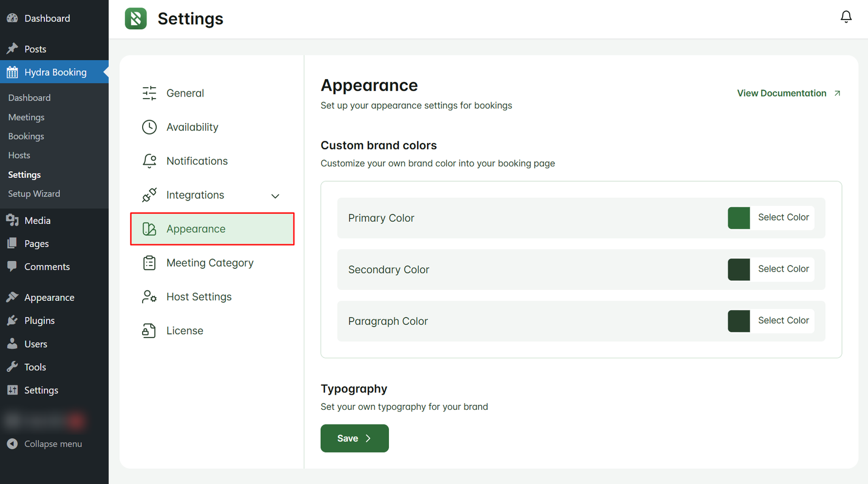The height and width of the screenshot is (484, 868).
Task: Click the Availability clock icon
Action: click(149, 127)
